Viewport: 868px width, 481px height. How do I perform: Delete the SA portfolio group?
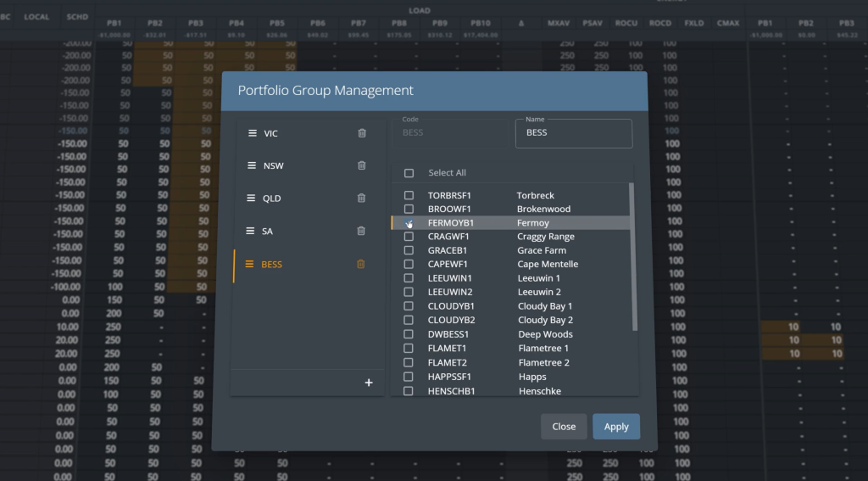[362, 231]
